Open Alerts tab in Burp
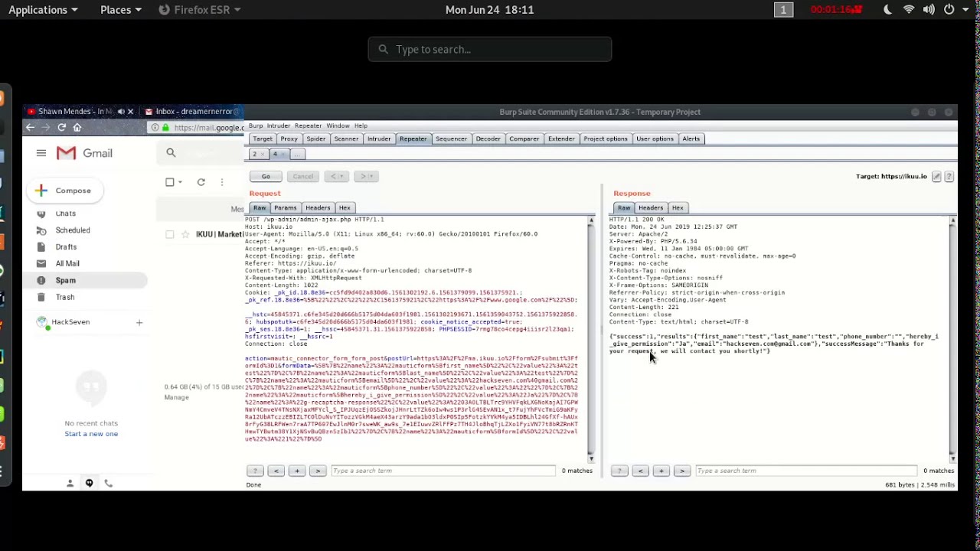Screen dimensions: 980x551 tap(691, 139)
